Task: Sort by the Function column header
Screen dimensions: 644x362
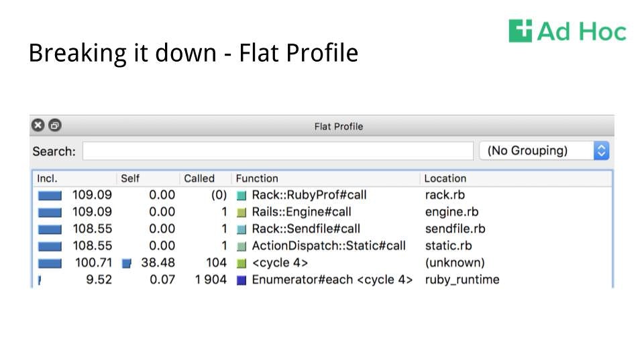Action: (325, 178)
